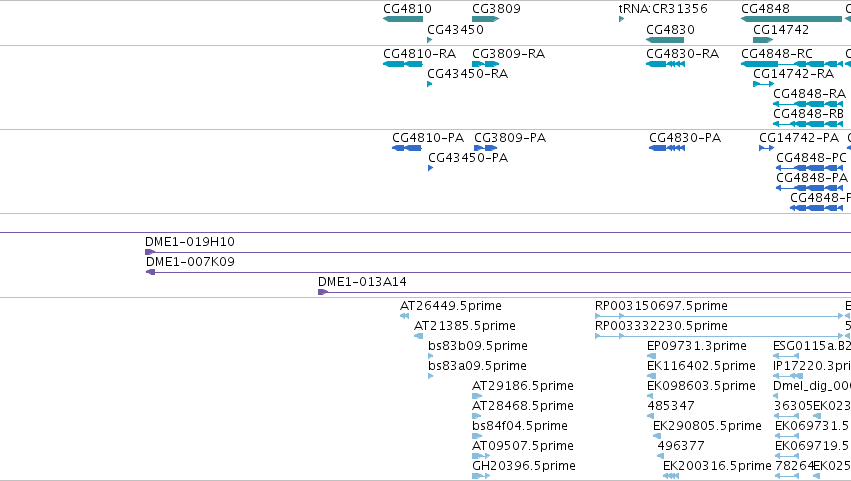Open the CG3809-RA transcript label
Screen dimensions: 851x481
coord(509,54)
